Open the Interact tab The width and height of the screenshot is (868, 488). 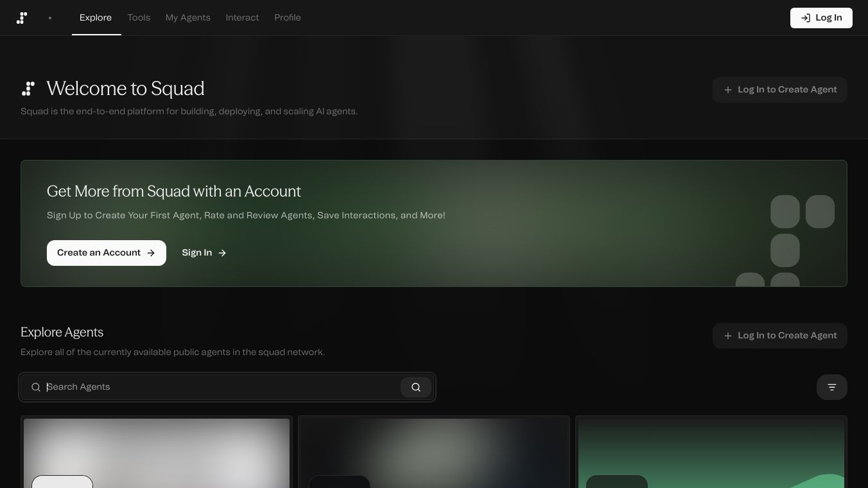[242, 18]
